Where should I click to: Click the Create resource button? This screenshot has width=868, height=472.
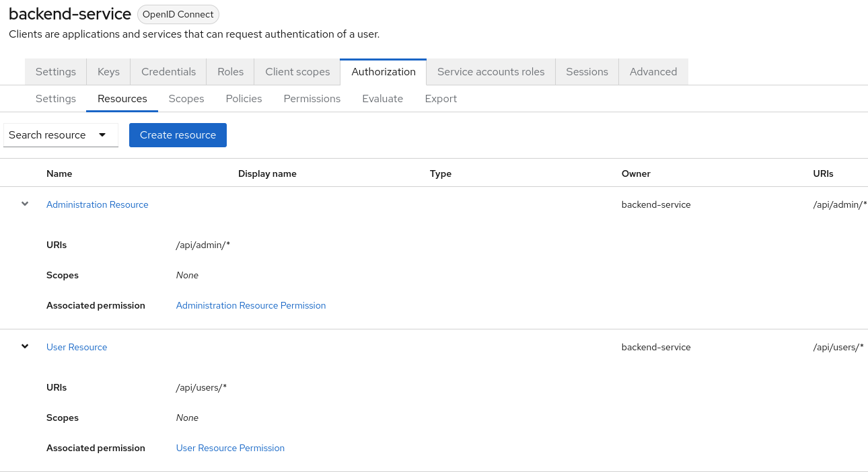tap(178, 135)
